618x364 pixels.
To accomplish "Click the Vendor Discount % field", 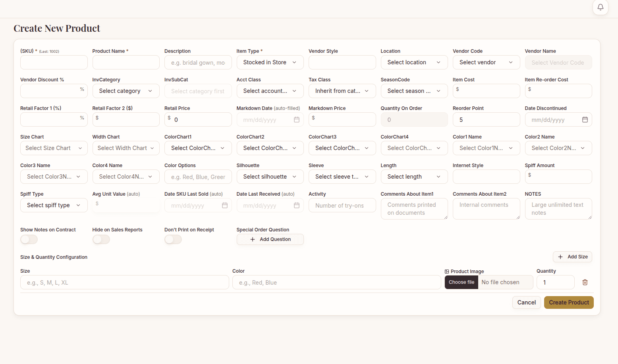I will pyautogui.click(x=54, y=91).
